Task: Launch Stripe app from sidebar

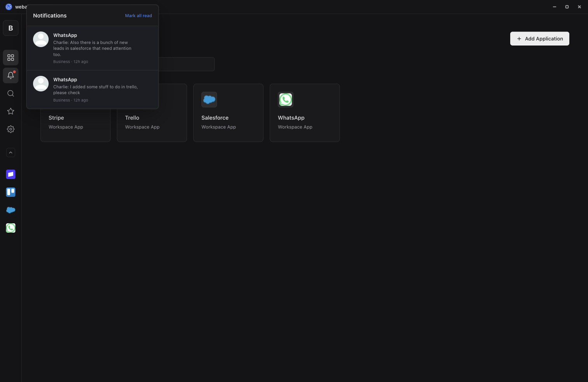Action: pos(10,174)
